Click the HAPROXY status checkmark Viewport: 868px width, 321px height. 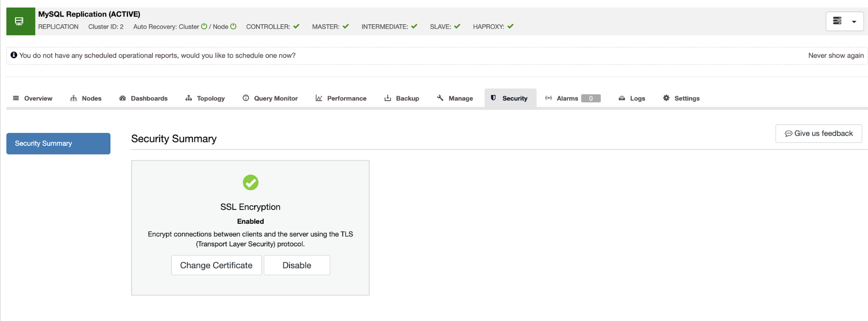(x=510, y=26)
